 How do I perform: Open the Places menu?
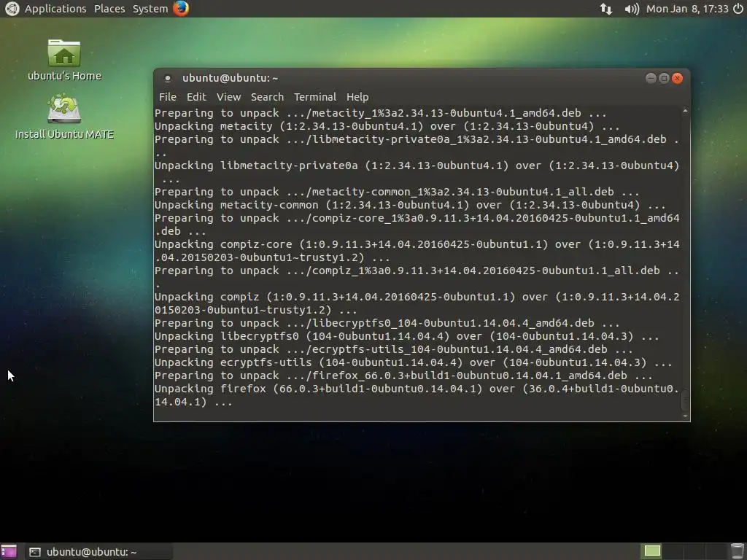[x=109, y=9]
